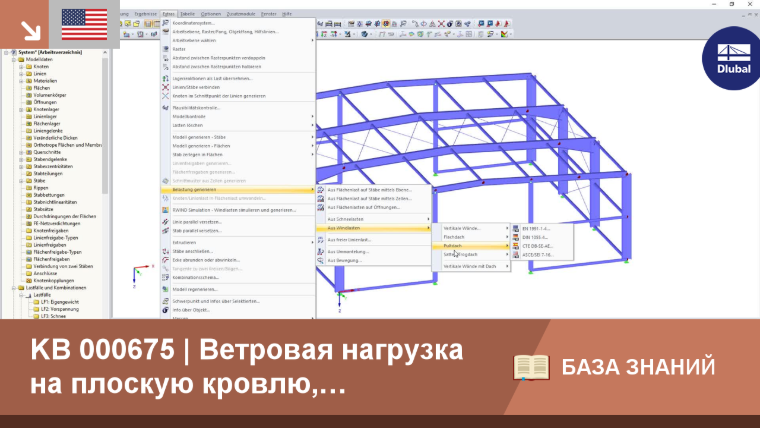The width and height of the screenshot is (760, 428).
Task: Click the EN 1991-1-4 standard icon
Action: point(516,228)
